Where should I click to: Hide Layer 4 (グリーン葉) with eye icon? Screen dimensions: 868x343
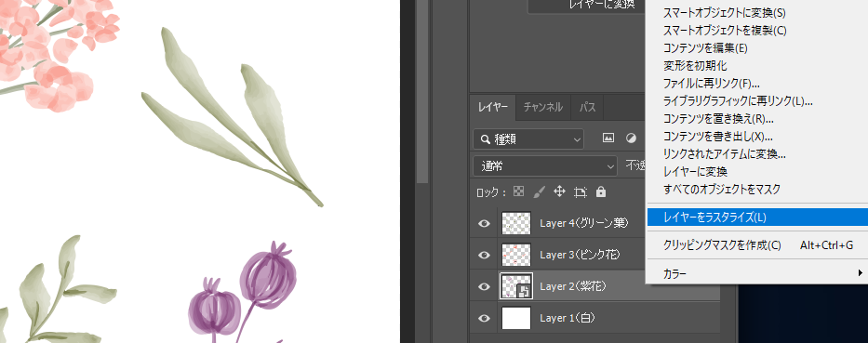(485, 223)
